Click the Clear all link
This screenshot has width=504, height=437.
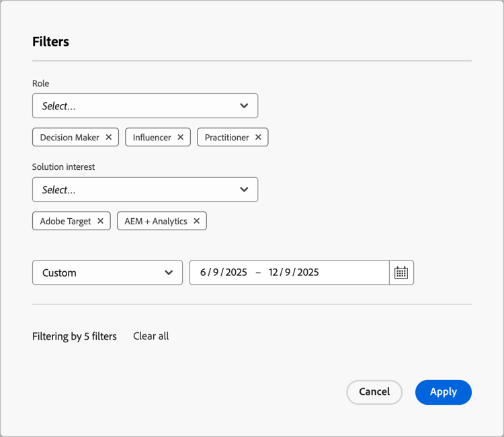pos(151,336)
